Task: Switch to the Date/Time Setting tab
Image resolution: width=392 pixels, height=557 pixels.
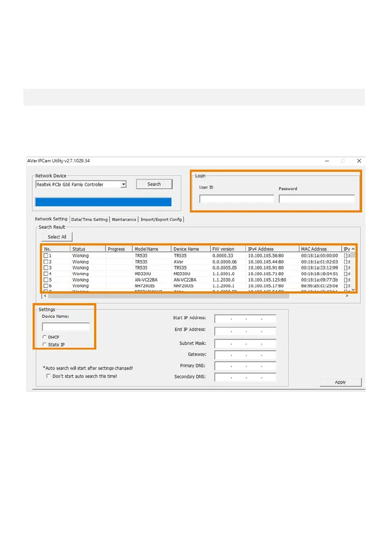Action: (89, 219)
